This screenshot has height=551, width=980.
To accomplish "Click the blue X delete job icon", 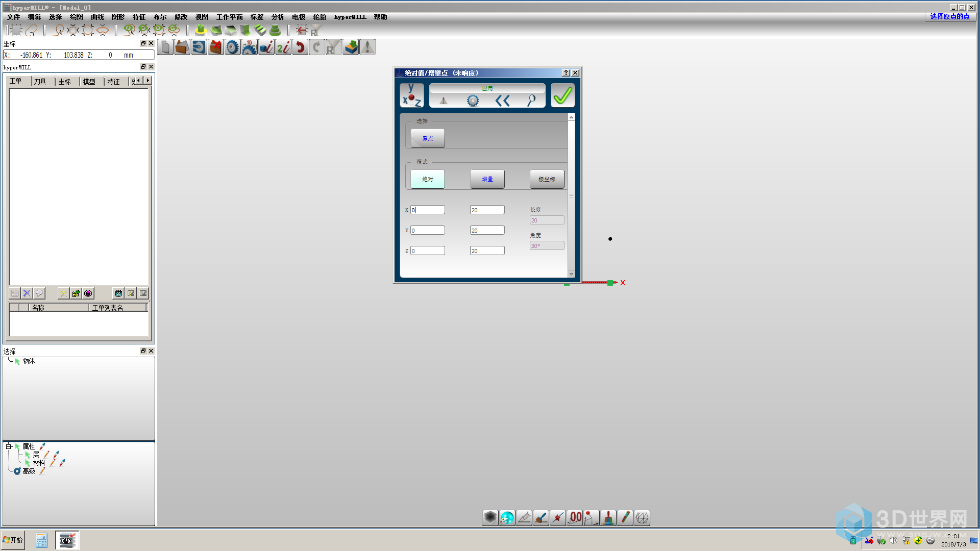I will coord(27,293).
